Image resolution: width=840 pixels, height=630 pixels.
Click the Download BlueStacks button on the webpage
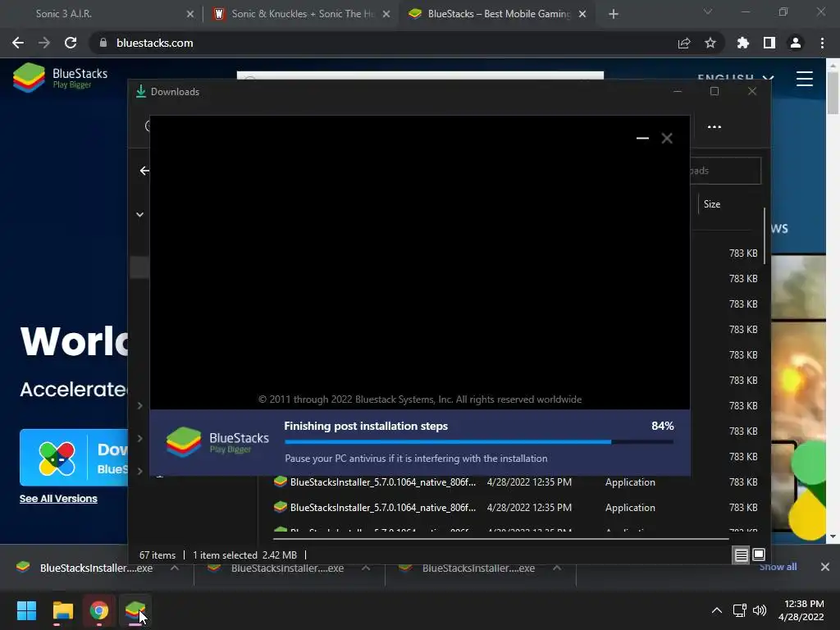pos(74,458)
